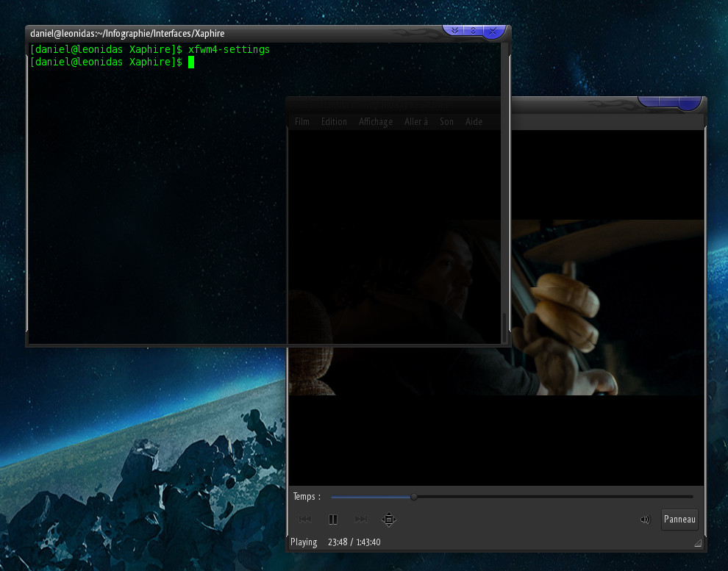The height and width of the screenshot is (571, 728).
Task: Open the Aller à menu
Action: tap(416, 121)
